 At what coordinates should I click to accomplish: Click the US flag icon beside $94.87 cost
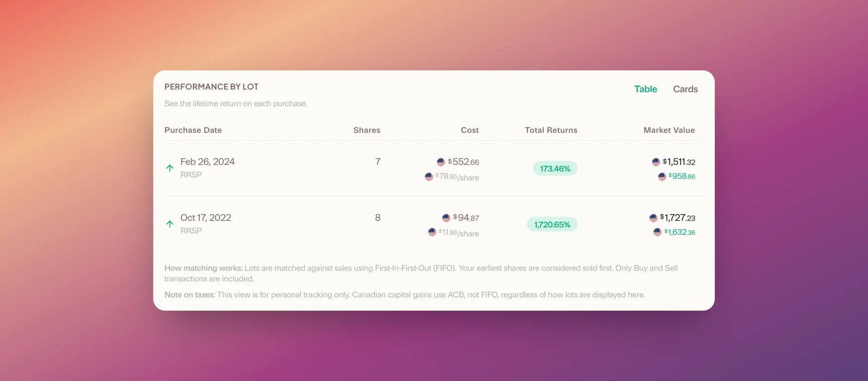(446, 218)
